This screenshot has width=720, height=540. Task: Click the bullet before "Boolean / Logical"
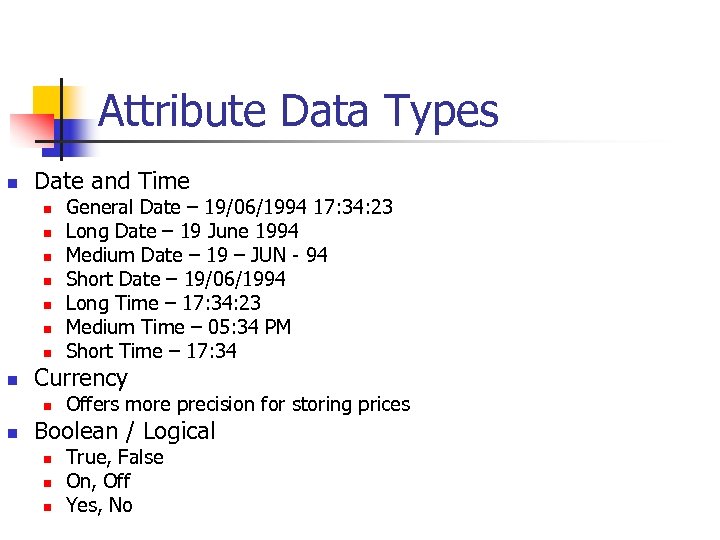pos(13,434)
